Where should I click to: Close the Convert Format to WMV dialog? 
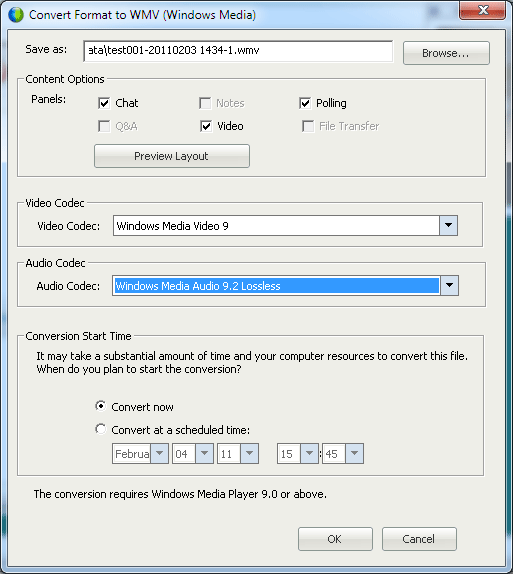(x=483, y=10)
